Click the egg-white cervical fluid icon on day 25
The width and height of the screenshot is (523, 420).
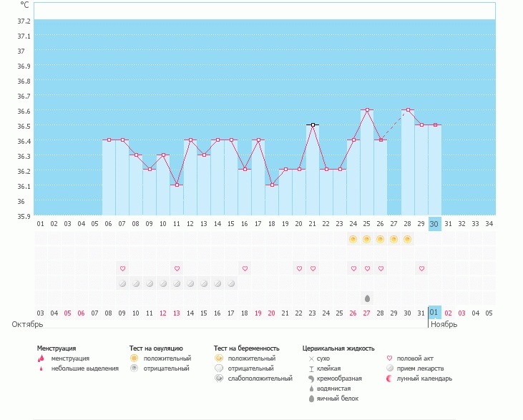[x=367, y=298]
